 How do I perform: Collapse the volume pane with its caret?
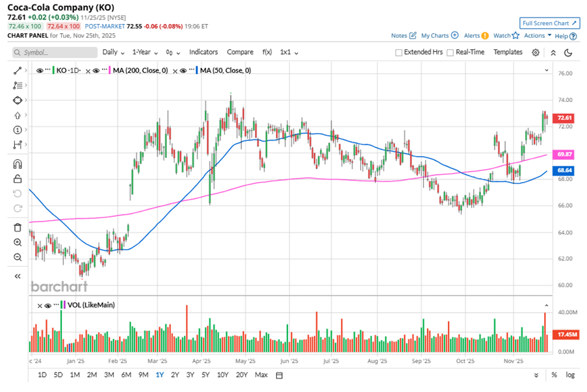point(547,306)
